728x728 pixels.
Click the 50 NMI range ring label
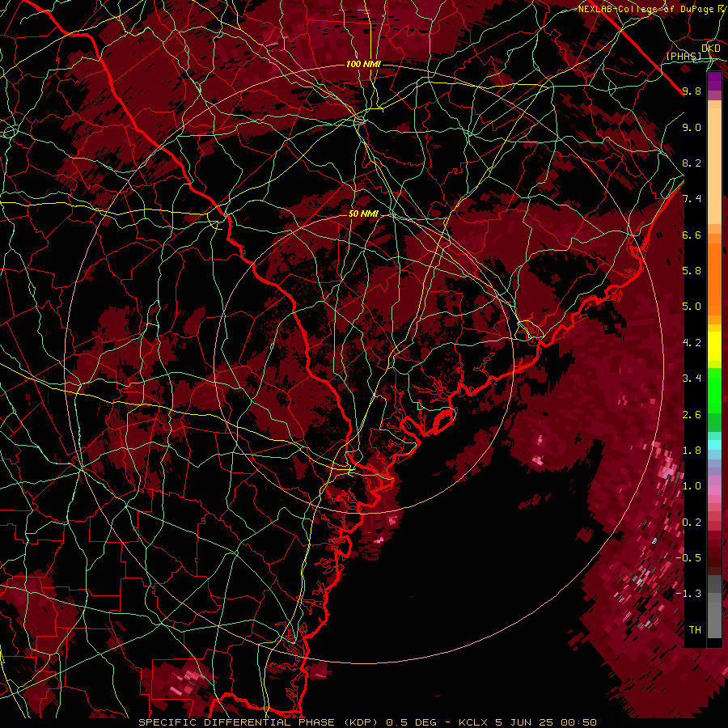363,214
